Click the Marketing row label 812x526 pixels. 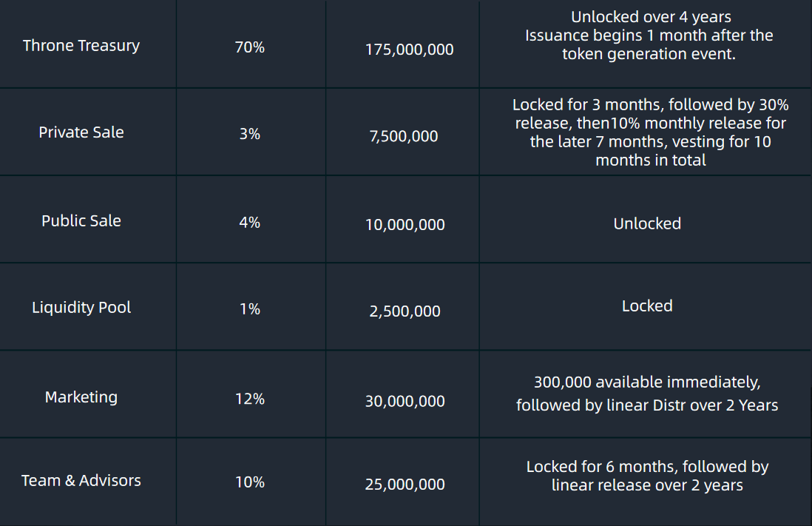click(81, 397)
